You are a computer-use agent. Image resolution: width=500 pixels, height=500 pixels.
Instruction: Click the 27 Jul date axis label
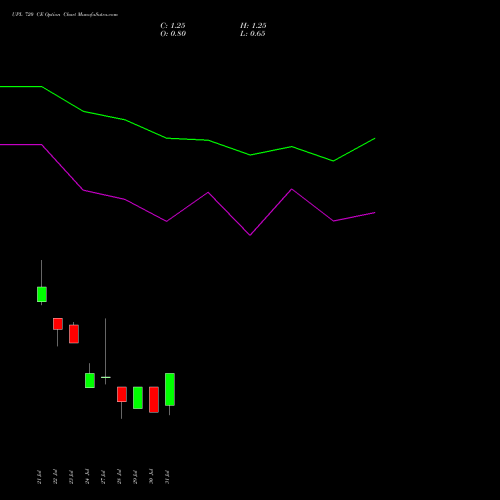pos(103,477)
